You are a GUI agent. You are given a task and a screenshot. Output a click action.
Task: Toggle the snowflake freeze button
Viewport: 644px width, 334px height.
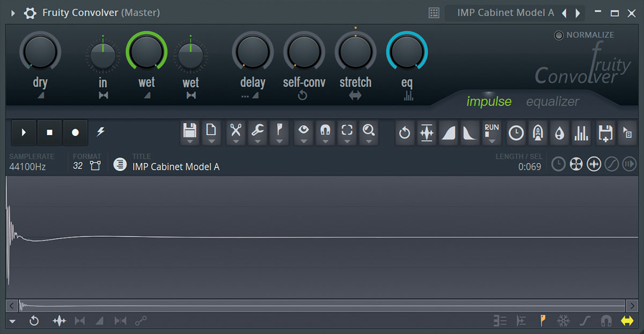563,321
